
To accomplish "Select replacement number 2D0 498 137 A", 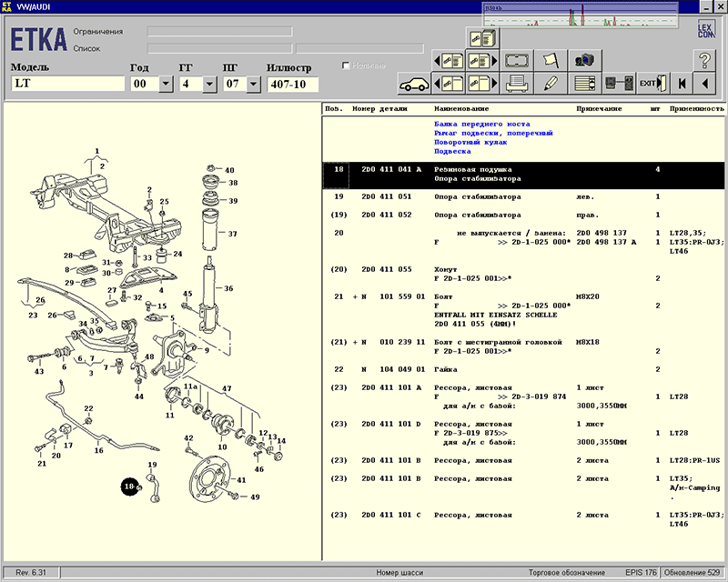I will pos(606,242).
